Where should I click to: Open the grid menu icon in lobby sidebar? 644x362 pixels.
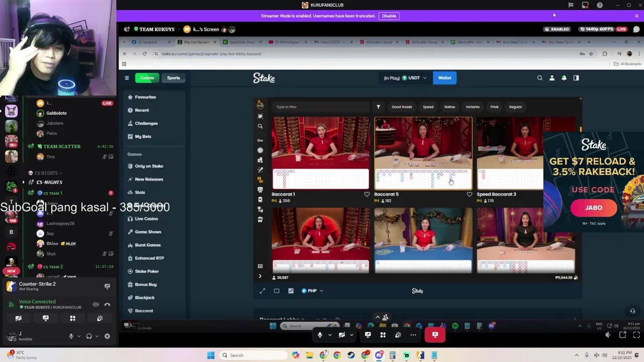[260, 266]
